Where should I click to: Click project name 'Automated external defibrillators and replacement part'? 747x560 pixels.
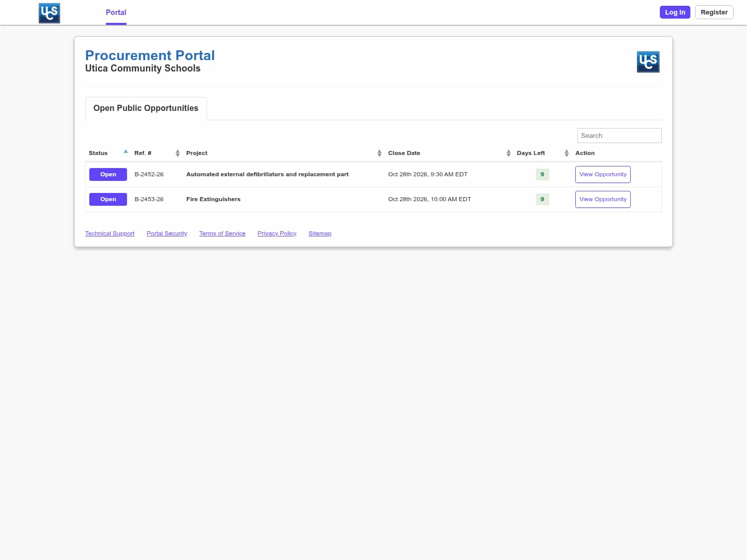tap(267, 174)
